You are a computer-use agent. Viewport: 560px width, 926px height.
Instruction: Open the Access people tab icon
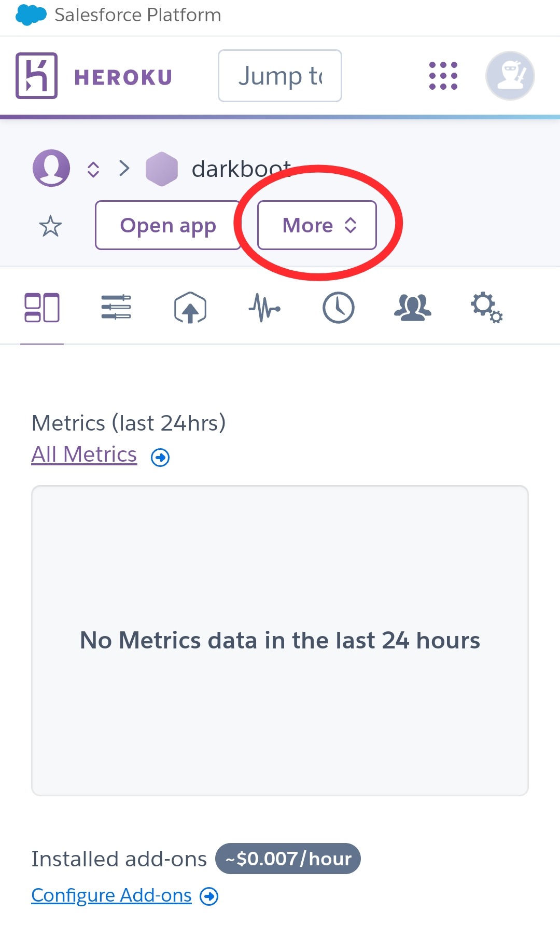[x=413, y=308]
